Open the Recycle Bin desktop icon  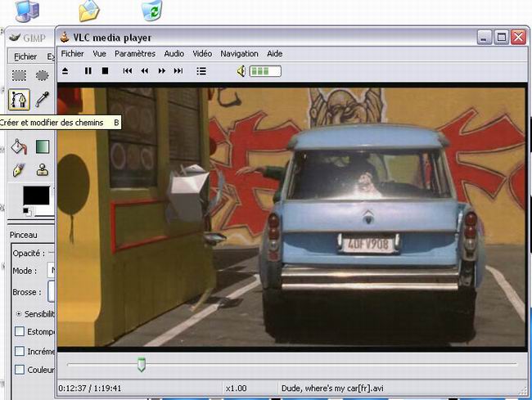152,10
